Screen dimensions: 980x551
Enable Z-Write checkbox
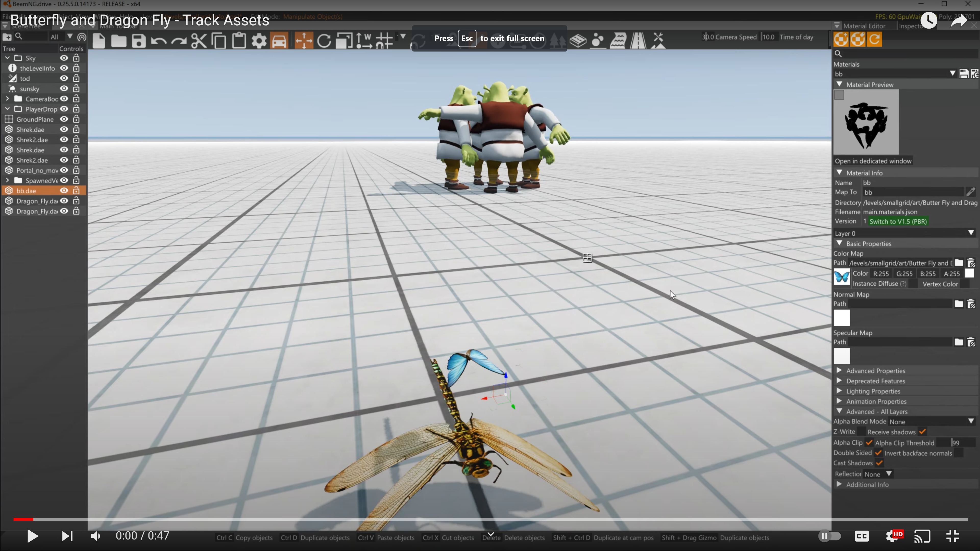click(861, 432)
